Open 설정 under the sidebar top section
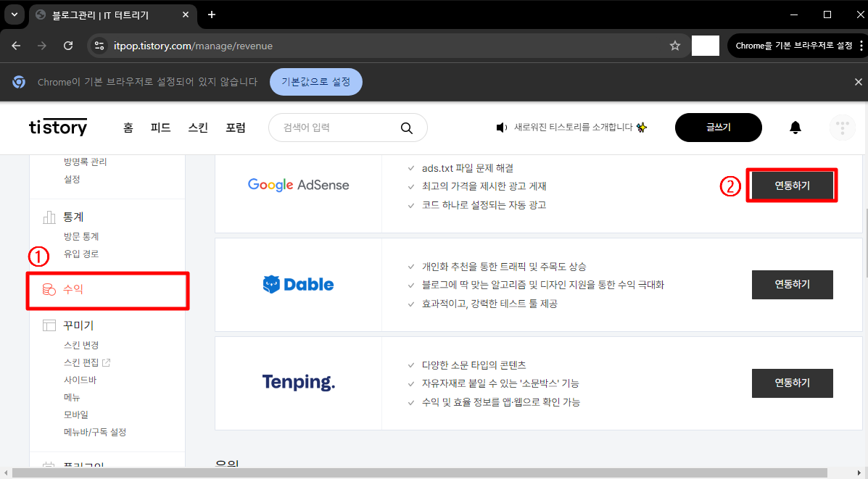This screenshot has height=479, width=868. pos(72,179)
